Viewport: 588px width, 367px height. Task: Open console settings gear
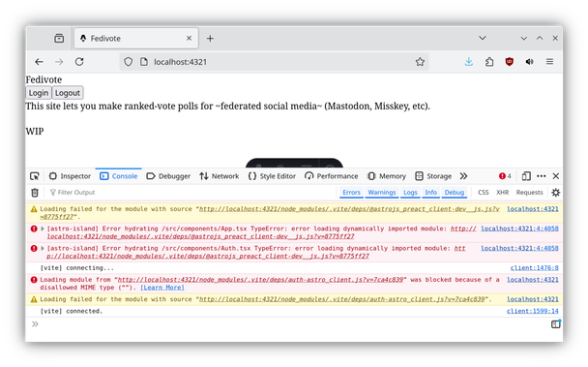point(556,193)
